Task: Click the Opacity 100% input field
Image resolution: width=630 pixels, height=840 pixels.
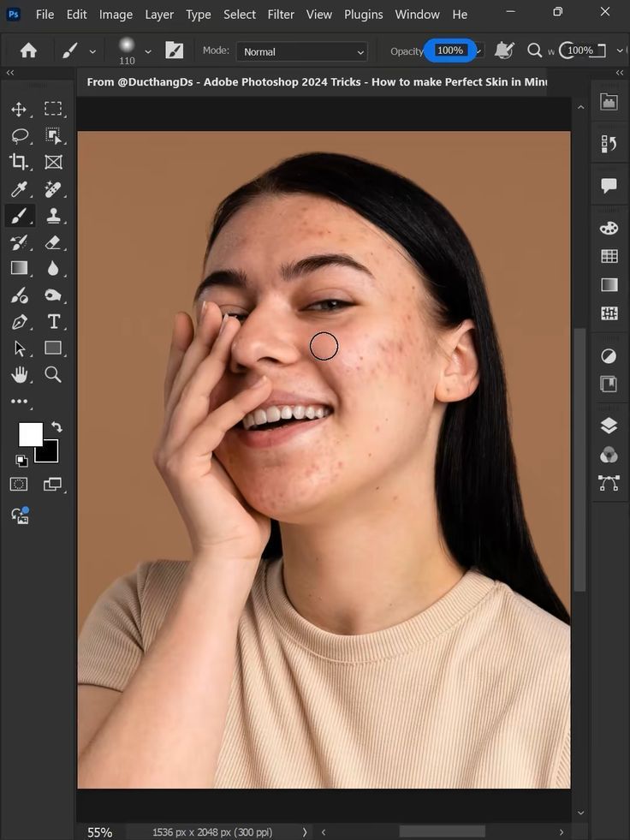Action: point(450,51)
